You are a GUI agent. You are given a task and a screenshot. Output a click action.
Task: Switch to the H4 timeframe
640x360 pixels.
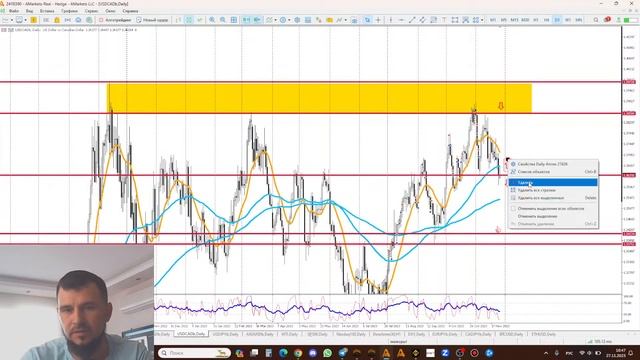pos(547,20)
